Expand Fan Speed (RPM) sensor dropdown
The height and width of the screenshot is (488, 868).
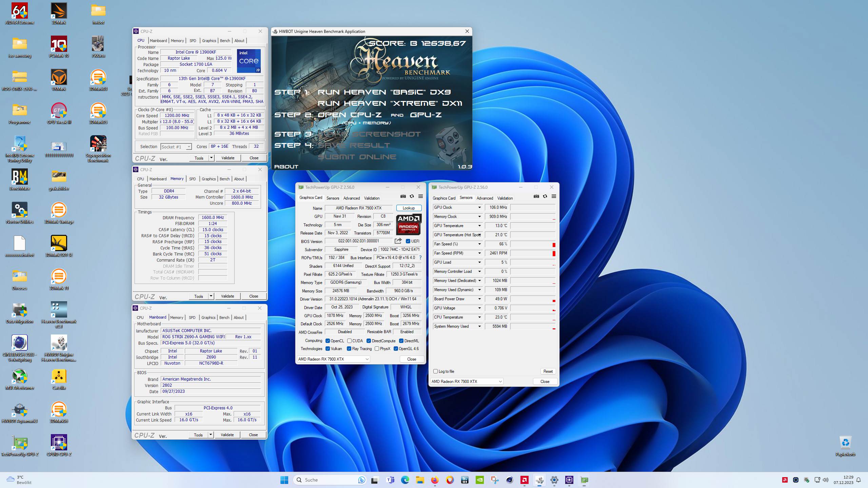(x=479, y=253)
